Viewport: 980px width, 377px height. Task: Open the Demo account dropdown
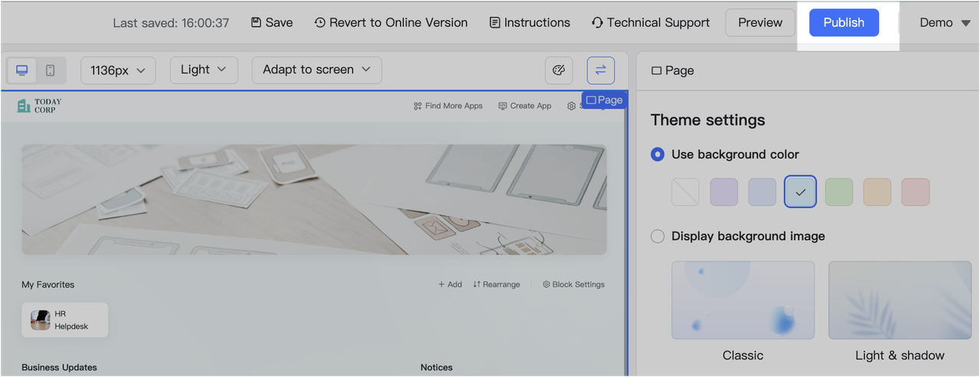[945, 22]
